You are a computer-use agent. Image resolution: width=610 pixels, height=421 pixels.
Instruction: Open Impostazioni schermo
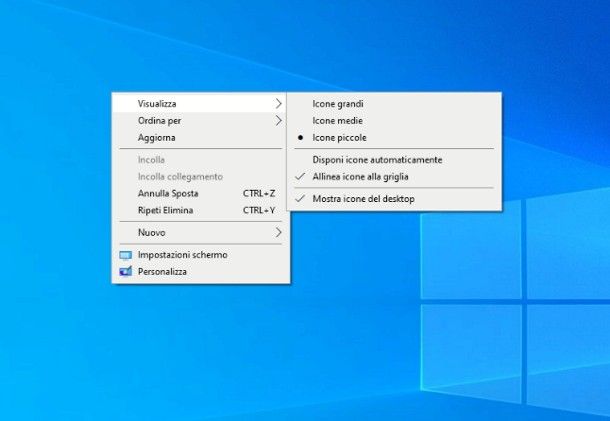(x=200, y=255)
